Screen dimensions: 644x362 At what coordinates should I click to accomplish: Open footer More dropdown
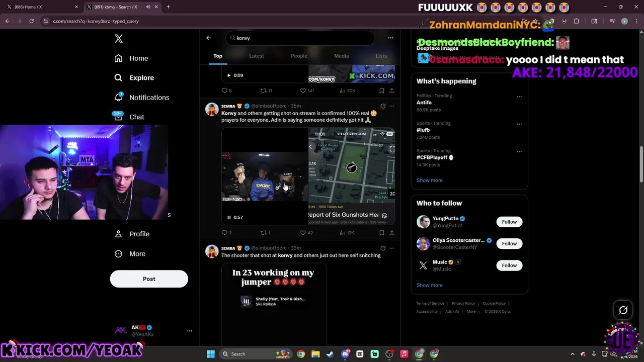tap(473, 311)
